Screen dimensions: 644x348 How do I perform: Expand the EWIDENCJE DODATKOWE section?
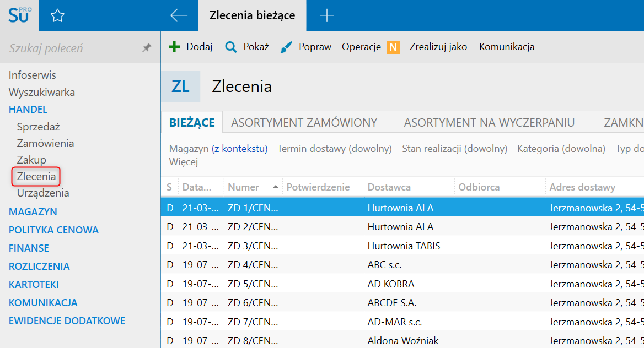point(67,321)
